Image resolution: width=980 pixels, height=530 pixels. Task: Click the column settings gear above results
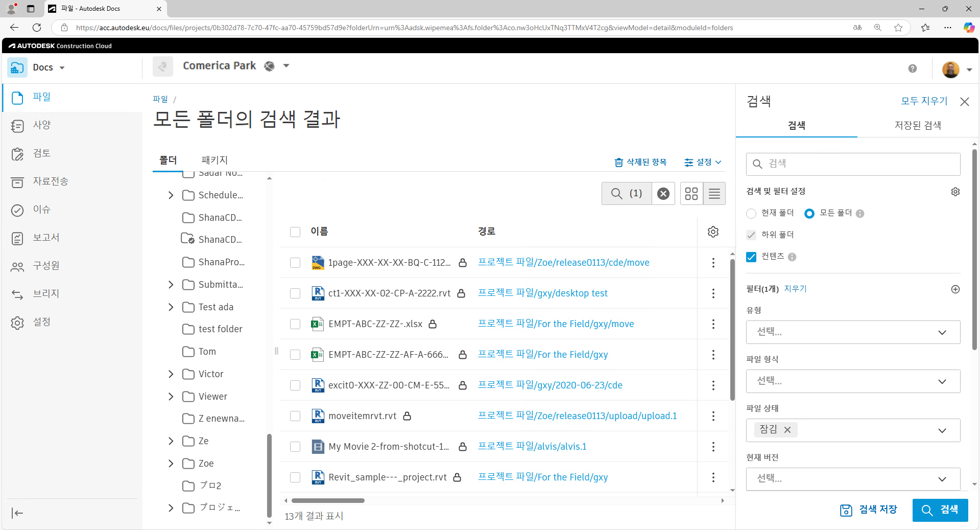click(x=713, y=232)
